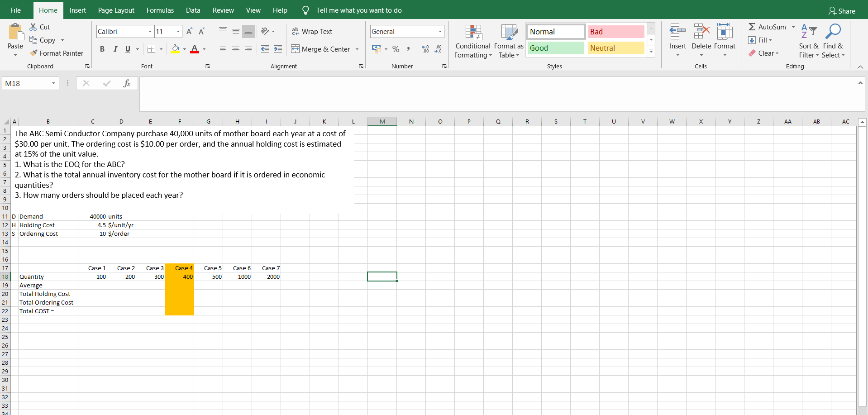Open the Review ribbon tab
The image size is (868, 415).
(x=223, y=10)
